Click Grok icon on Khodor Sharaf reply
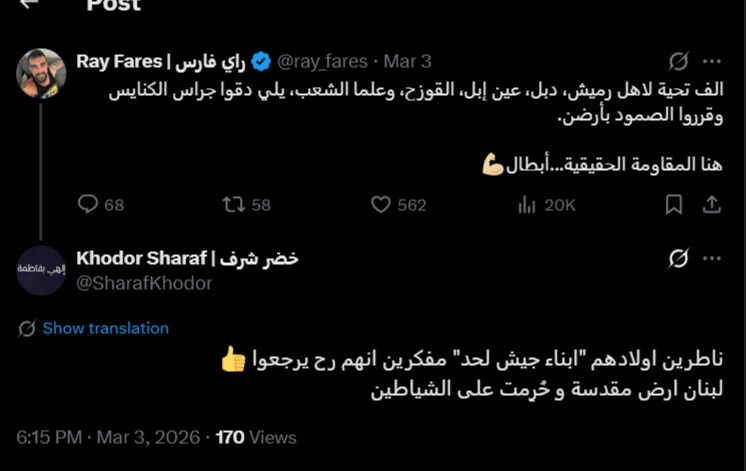This screenshot has width=746, height=471. (678, 259)
